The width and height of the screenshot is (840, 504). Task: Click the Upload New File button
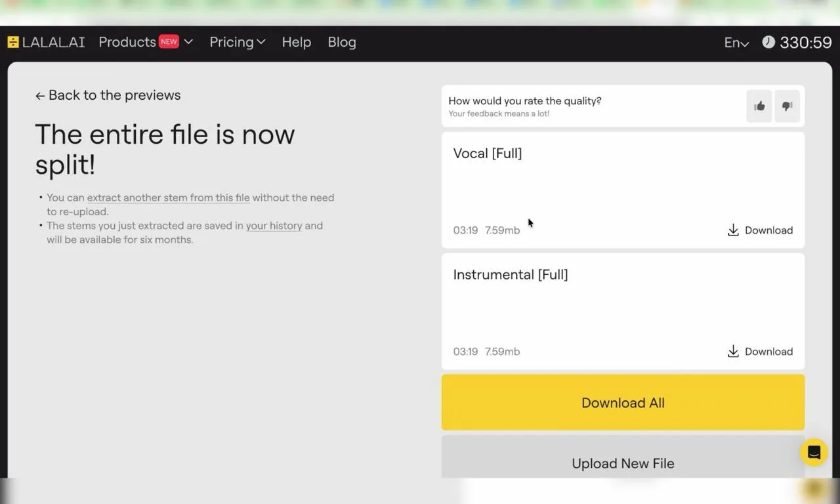coord(623,457)
